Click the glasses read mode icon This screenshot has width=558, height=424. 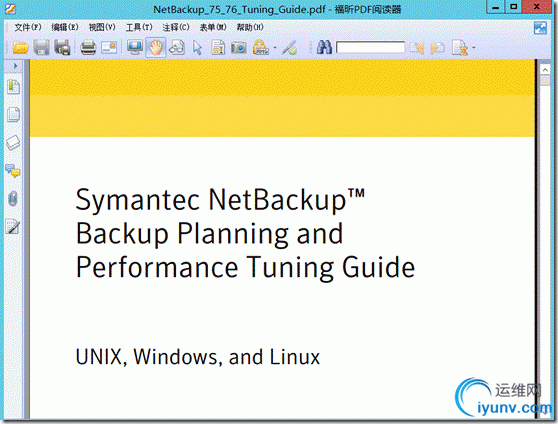pos(177,47)
